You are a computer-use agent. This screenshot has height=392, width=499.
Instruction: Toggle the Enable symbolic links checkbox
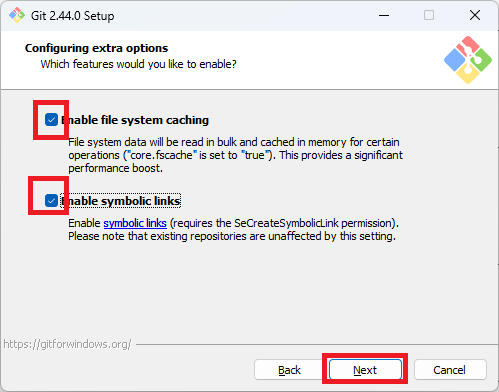[x=51, y=201]
